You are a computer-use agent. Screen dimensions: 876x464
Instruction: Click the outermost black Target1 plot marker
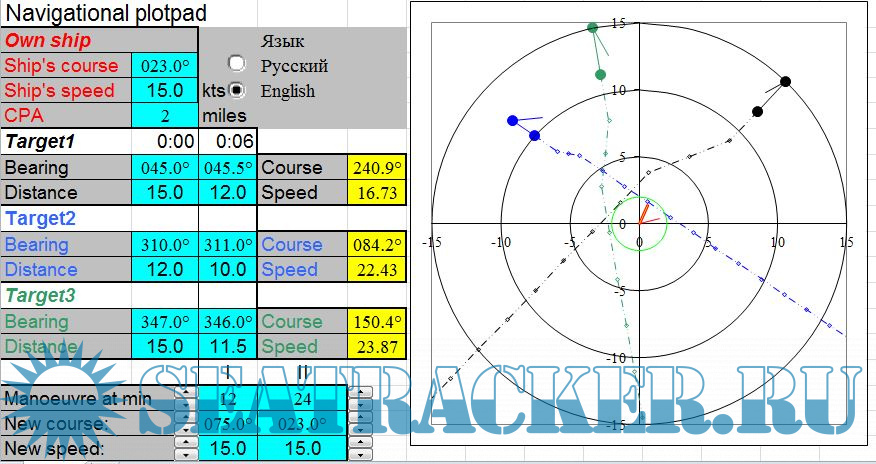point(786,81)
